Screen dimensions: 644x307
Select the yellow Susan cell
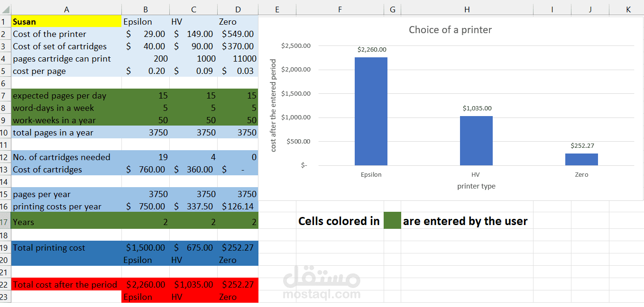[66, 21]
